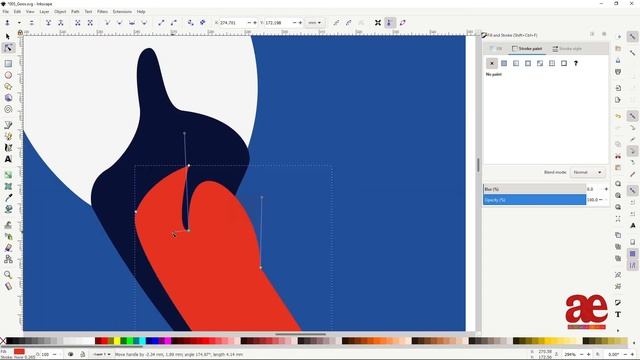Open the Object menu
Screen dimensions: 640x360
point(60,12)
